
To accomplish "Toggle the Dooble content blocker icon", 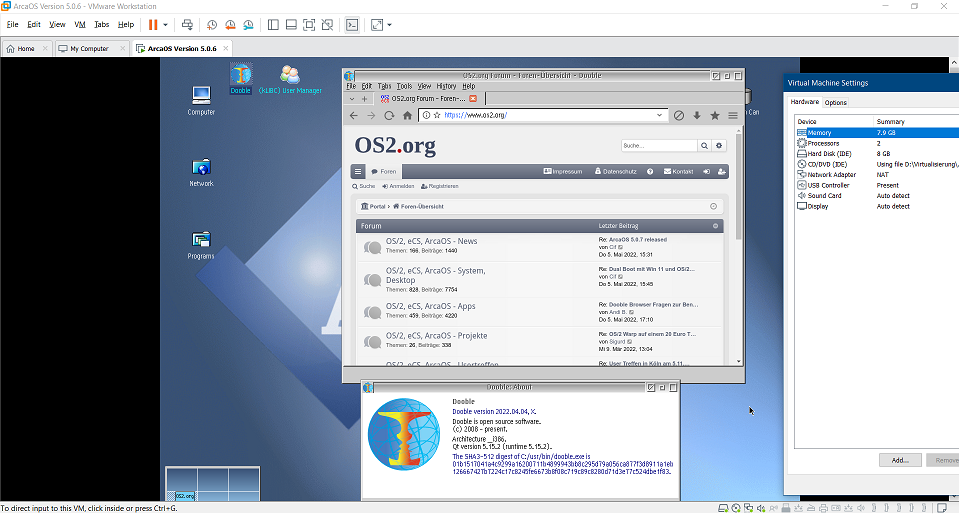I will click(x=679, y=115).
